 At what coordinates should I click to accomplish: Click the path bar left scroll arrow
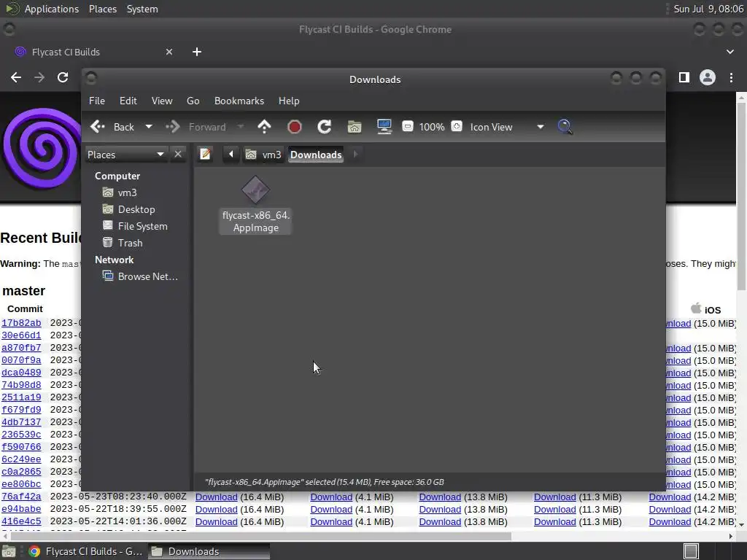[x=231, y=155]
